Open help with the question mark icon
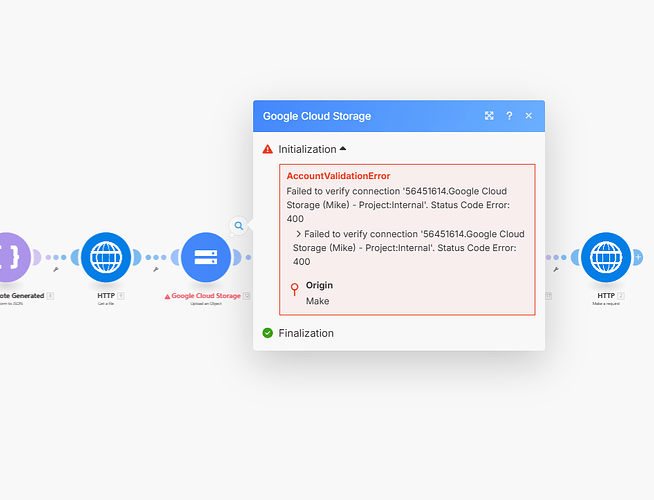Screen dimensions: 654x500 (509, 116)
